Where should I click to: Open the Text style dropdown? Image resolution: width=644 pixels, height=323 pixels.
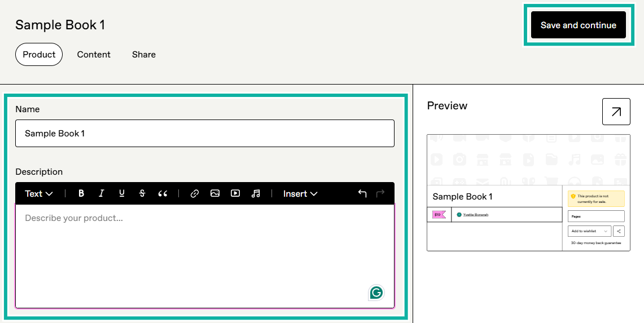(x=38, y=194)
